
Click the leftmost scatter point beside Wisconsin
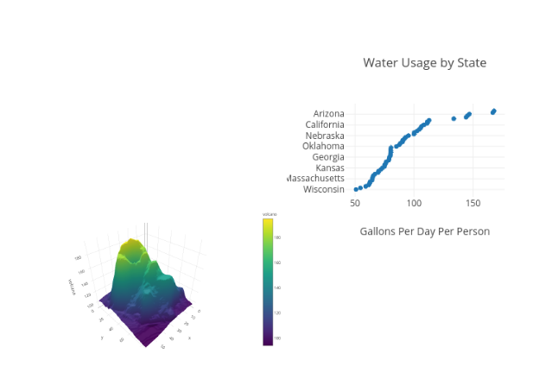(x=356, y=189)
